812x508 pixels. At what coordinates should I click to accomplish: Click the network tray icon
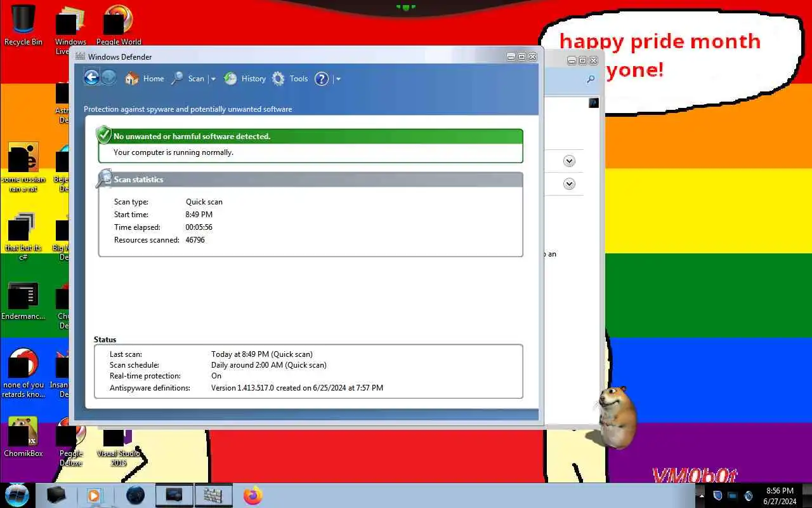[733, 495]
